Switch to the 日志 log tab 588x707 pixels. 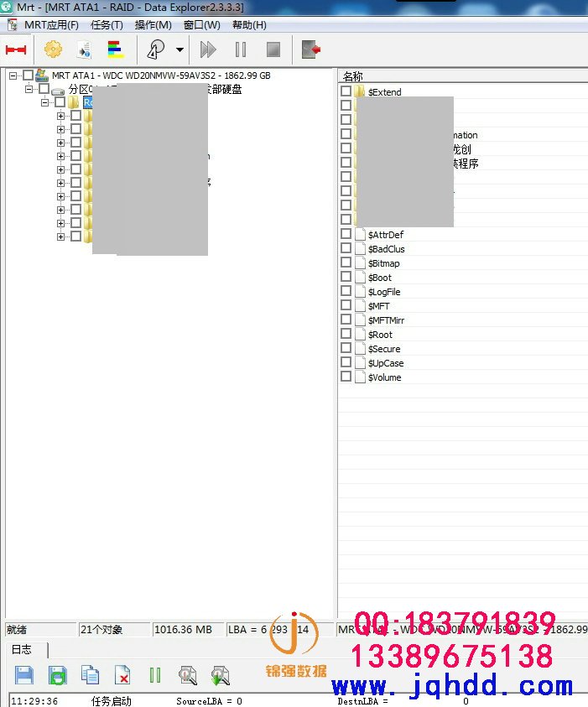pos(22,650)
